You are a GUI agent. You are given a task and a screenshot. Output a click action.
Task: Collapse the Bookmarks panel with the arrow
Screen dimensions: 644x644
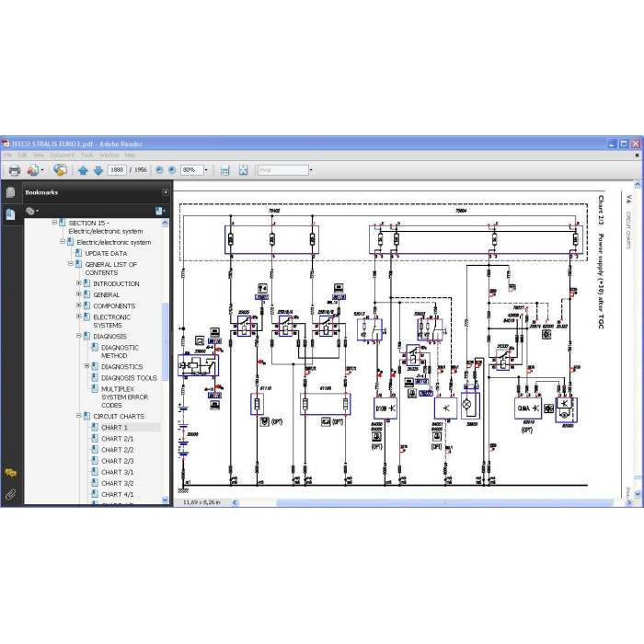coord(165,192)
